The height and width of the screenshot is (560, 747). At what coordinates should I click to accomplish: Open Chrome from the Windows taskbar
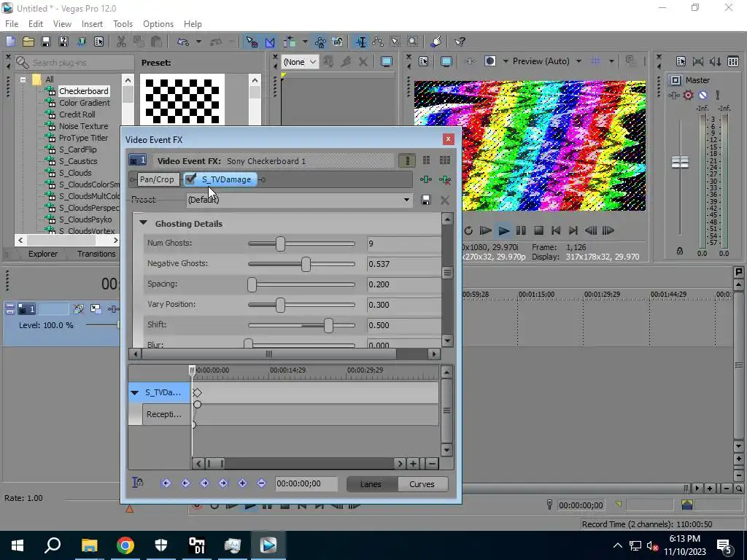coord(125,545)
